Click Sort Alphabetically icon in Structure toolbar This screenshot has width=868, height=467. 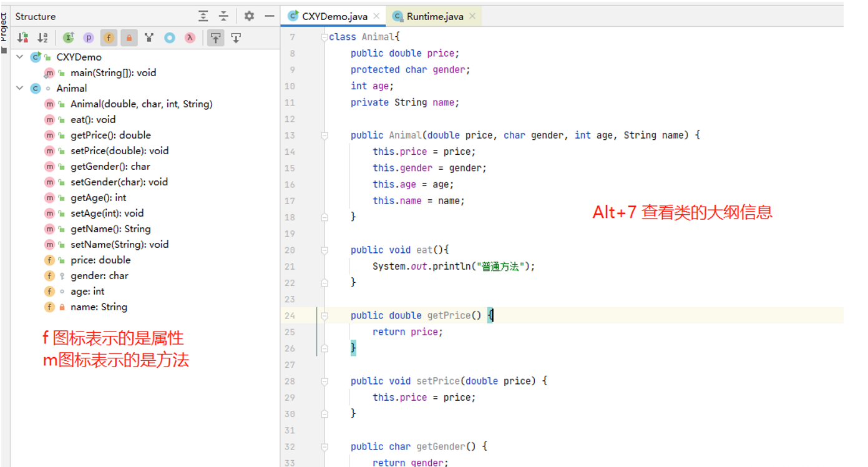tap(42, 38)
